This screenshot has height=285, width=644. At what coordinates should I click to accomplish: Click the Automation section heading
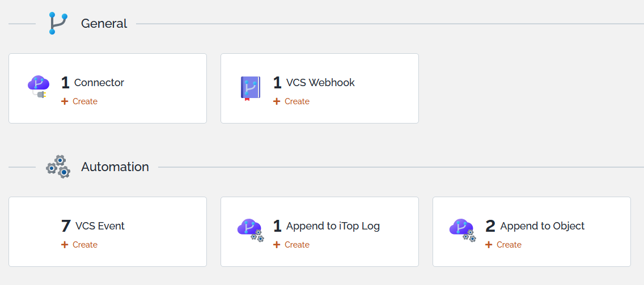115,167
